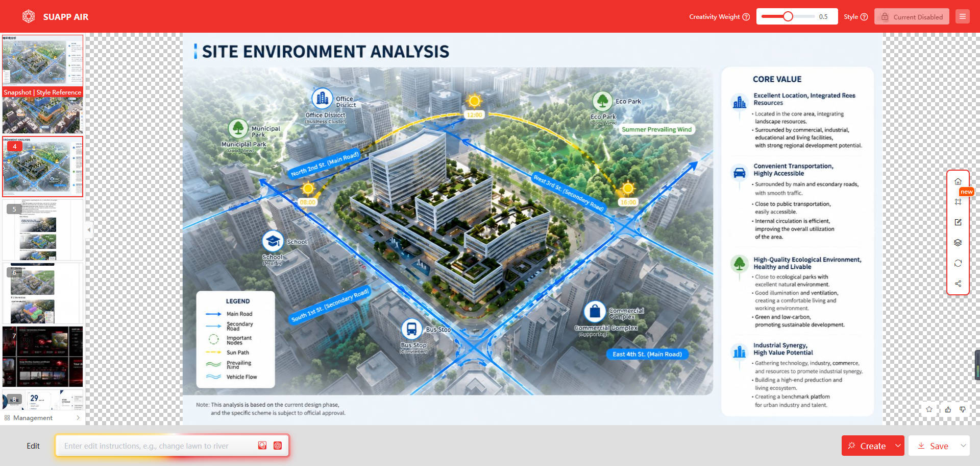Click the share icon
980x466 pixels.
click(958, 284)
